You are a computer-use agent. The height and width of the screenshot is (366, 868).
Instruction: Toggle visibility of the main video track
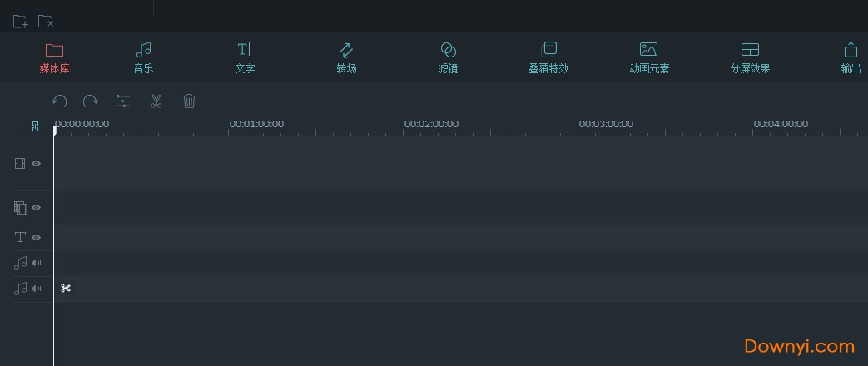37,164
